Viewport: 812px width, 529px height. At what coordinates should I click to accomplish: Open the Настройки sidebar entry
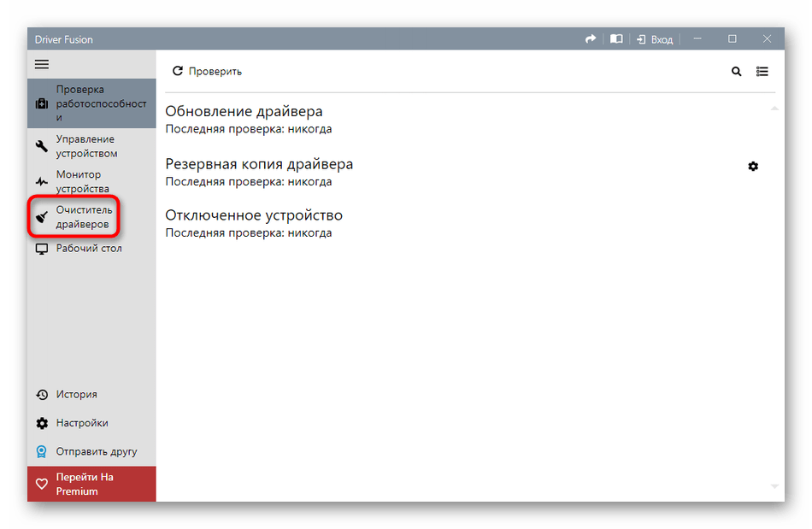(81, 422)
